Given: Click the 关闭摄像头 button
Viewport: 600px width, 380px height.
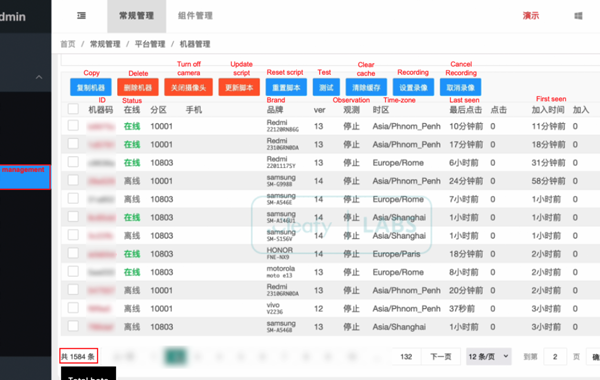Looking at the screenshot, I should tap(188, 87).
